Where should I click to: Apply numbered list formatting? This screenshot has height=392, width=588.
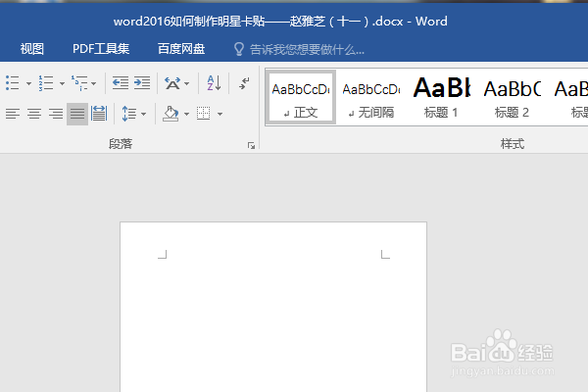(x=46, y=83)
